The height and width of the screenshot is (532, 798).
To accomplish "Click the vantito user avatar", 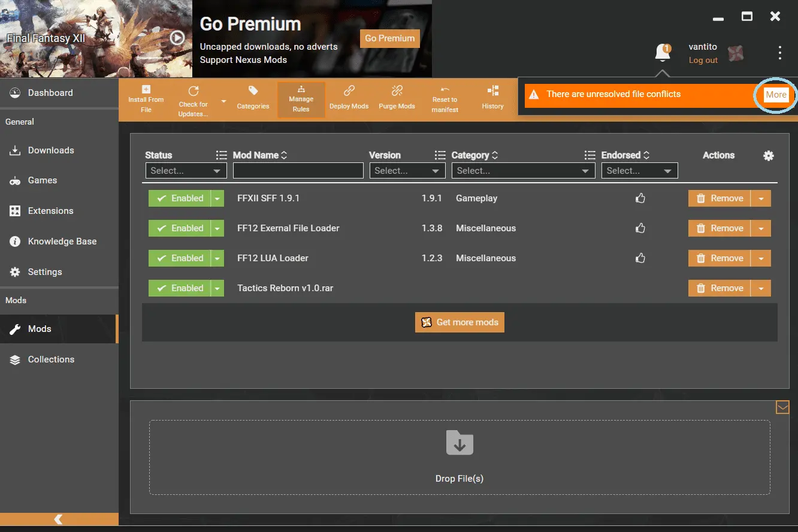I will (x=736, y=54).
